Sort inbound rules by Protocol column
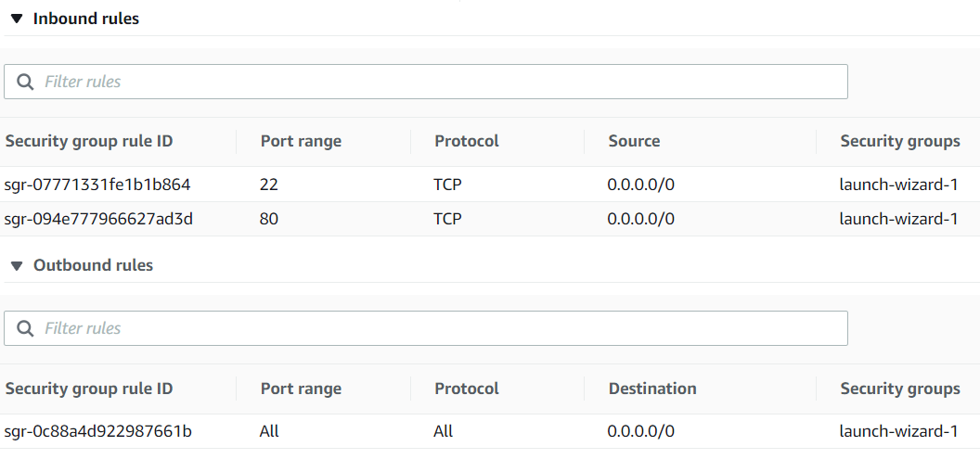This screenshot has width=980, height=459. click(466, 141)
